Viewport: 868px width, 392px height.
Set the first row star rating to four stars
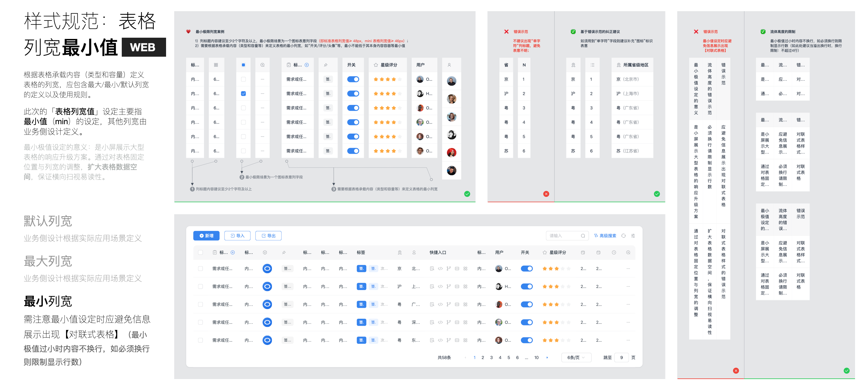coord(562,269)
